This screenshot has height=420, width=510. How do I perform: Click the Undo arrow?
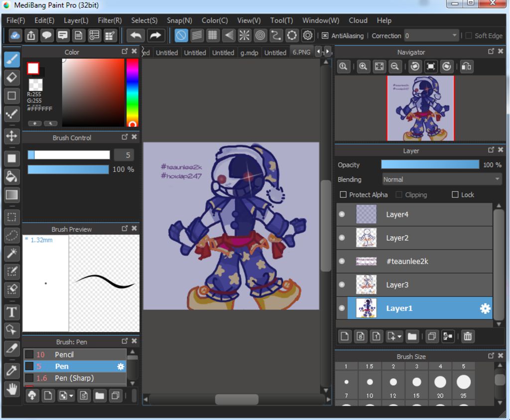tap(135, 35)
